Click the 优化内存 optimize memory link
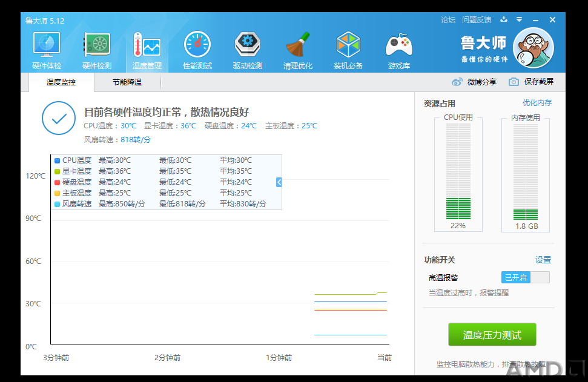This screenshot has width=588, height=382. click(537, 103)
